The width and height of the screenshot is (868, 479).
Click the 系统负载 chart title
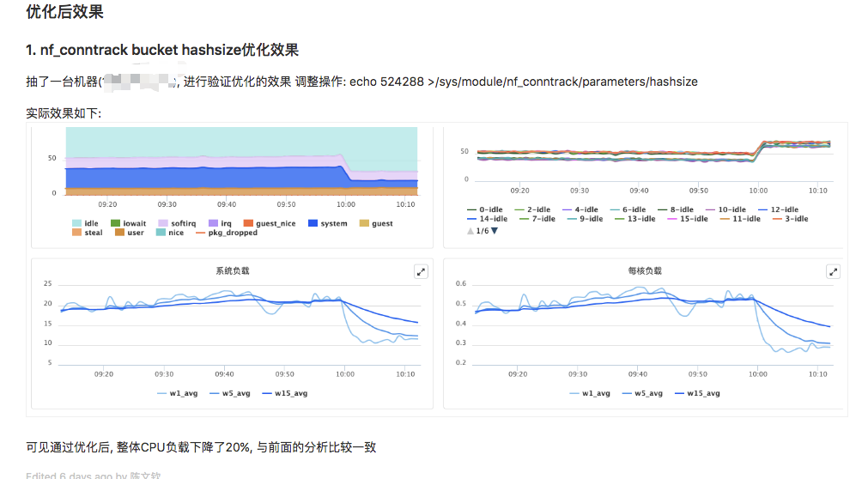click(x=233, y=270)
